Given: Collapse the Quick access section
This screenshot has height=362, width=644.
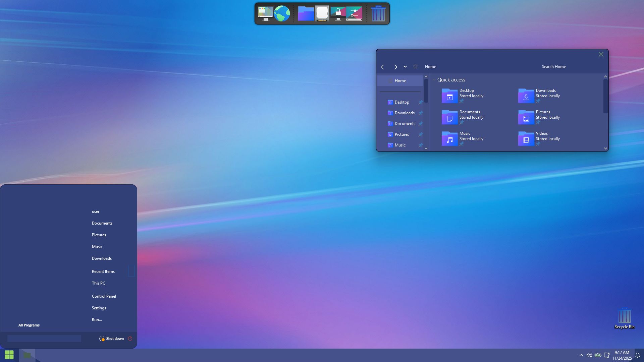Looking at the screenshot, I should pos(434,80).
